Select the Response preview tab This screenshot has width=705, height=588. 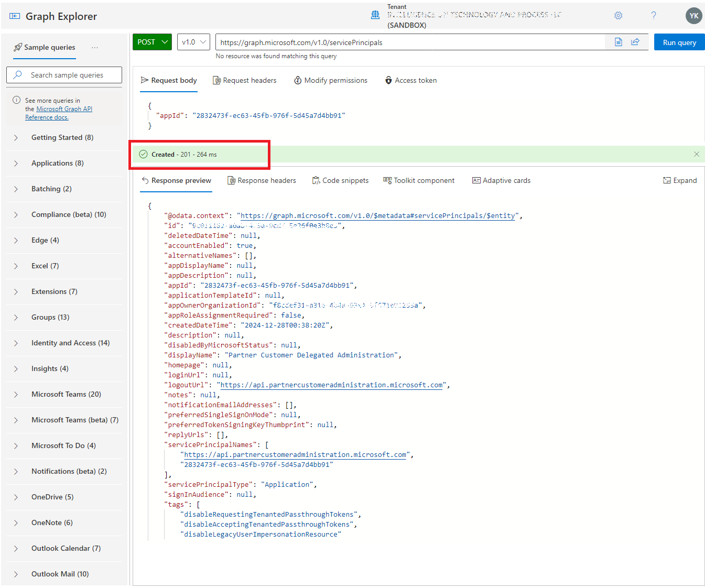tap(177, 180)
